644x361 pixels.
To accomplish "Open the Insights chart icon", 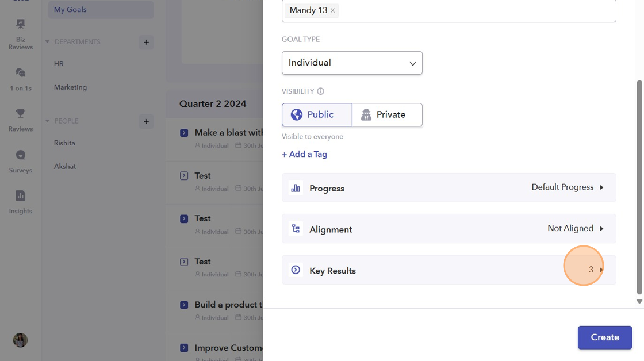I will tap(21, 202).
